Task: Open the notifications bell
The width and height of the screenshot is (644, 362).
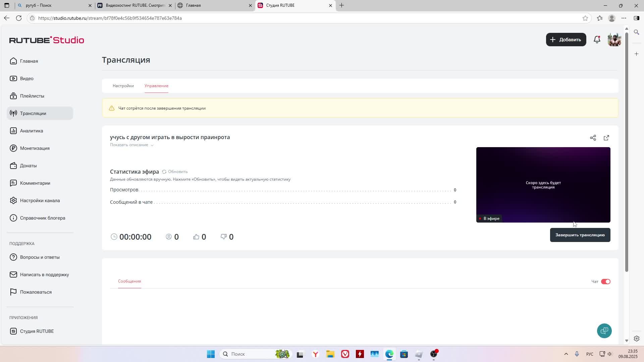Action: pos(597,40)
